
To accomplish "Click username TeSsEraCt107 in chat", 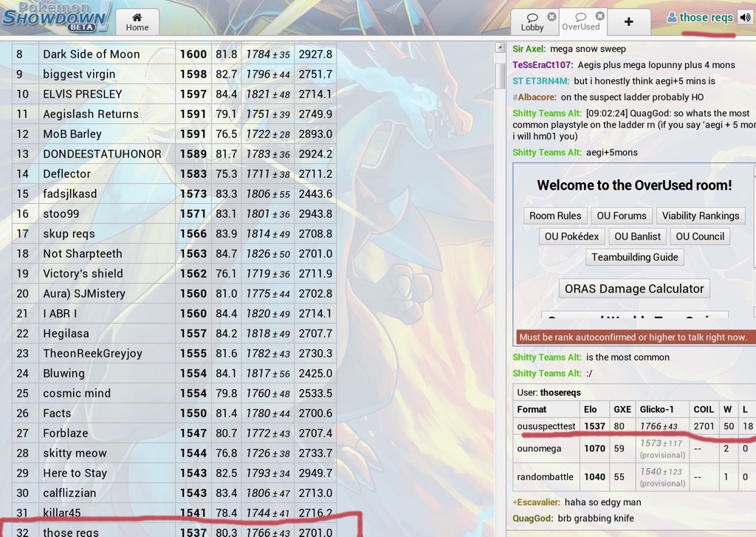I will [543, 65].
